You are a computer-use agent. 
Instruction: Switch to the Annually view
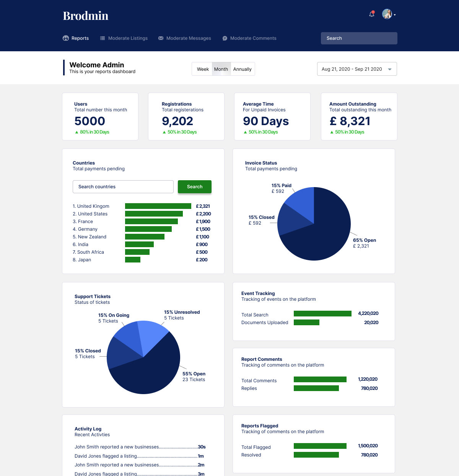(x=243, y=69)
